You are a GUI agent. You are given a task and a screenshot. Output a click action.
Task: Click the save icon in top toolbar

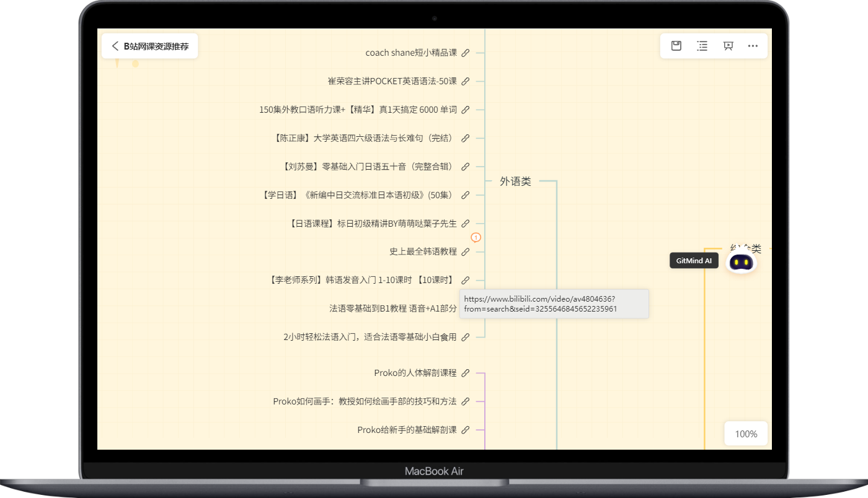tap(676, 46)
